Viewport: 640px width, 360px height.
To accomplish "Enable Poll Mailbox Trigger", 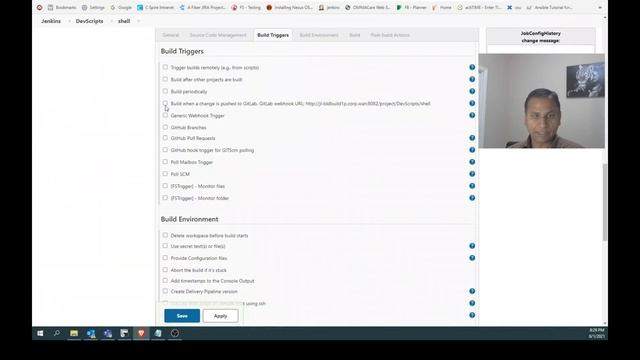I will point(165,162).
